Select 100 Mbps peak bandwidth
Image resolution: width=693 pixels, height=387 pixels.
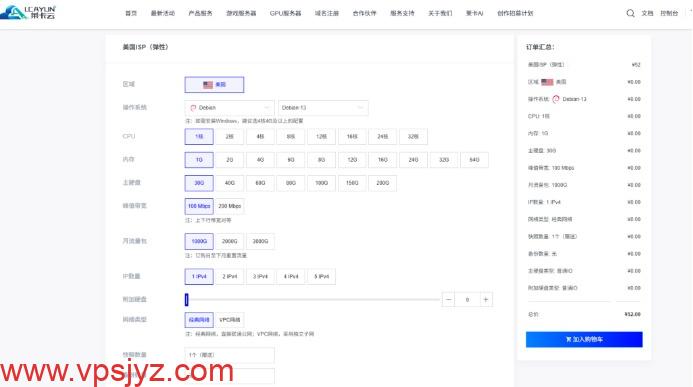coord(199,206)
